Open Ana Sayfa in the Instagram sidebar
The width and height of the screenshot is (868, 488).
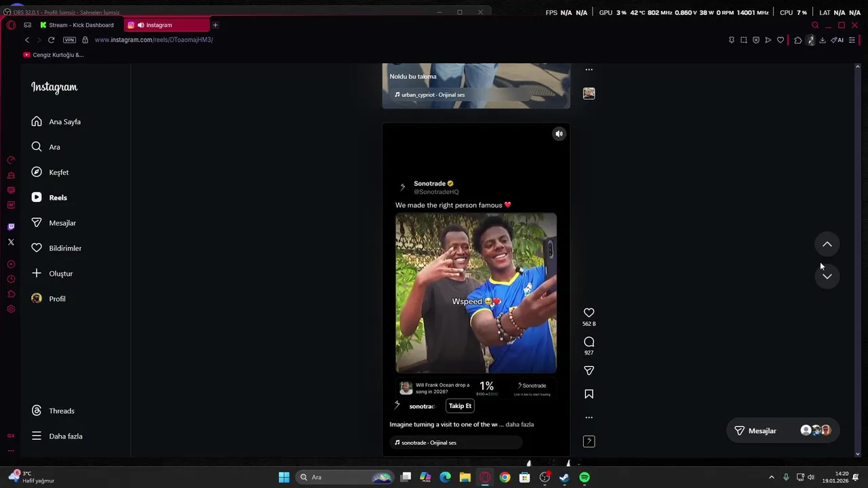(x=56, y=122)
